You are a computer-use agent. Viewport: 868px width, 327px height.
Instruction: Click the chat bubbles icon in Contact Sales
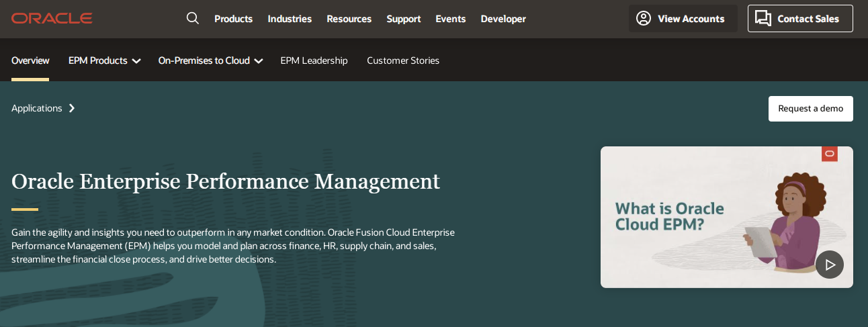(763, 18)
